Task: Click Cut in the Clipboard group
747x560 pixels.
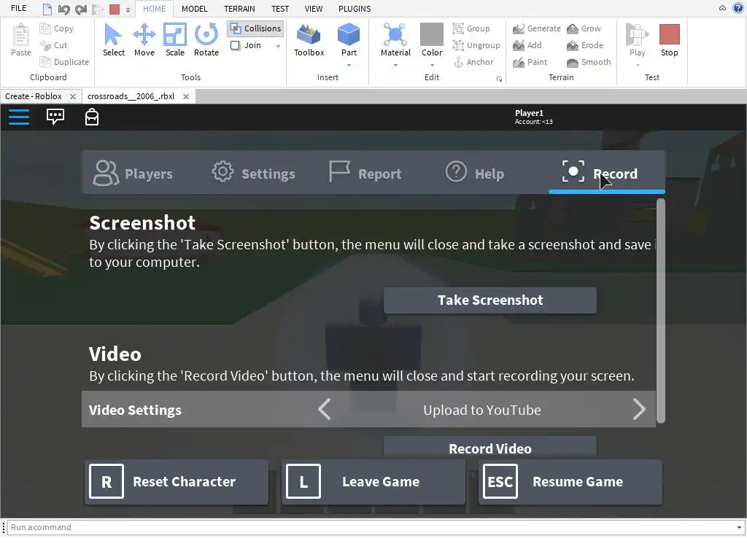Action: 54,45
